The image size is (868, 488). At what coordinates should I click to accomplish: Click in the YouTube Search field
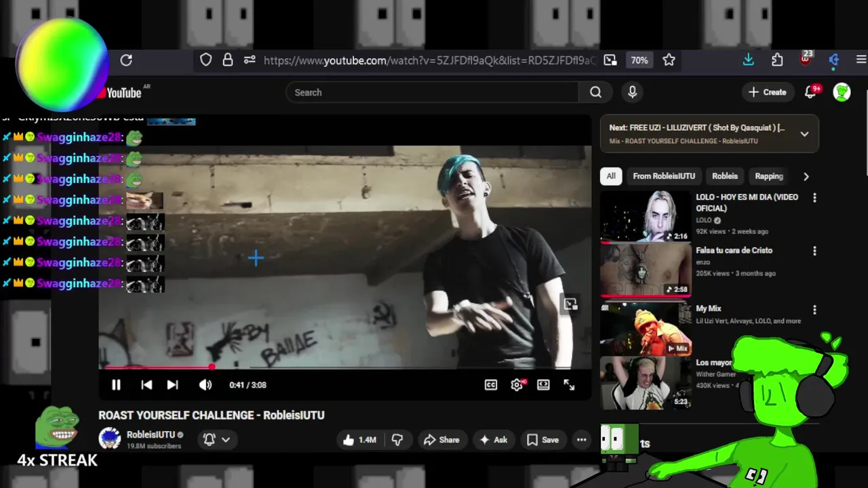click(432, 92)
